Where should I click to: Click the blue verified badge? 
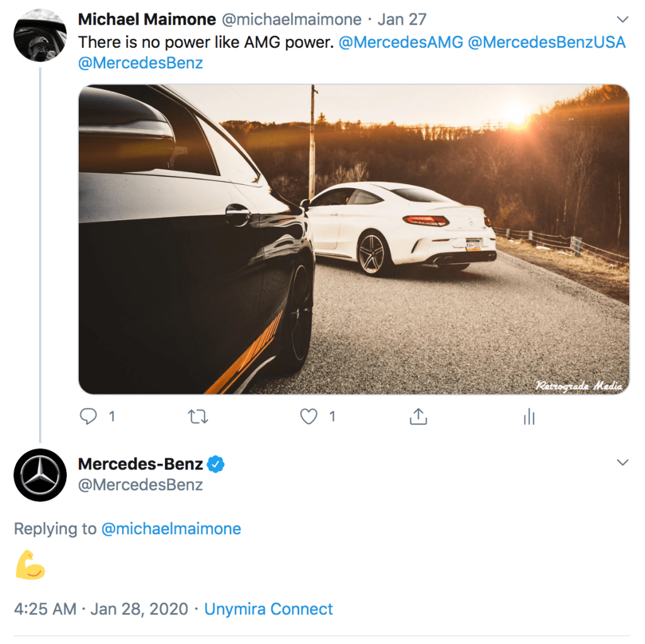click(x=217, y=465)
